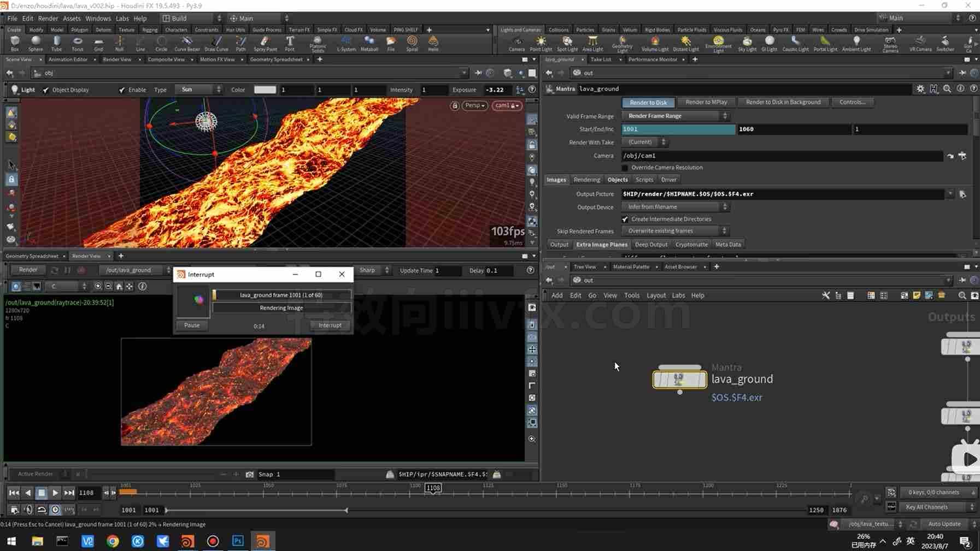Click the Camera shelf tool icon

(517, 43)
